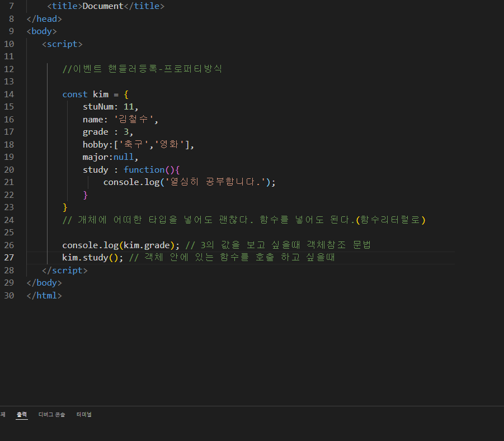Click the hobby property name
This screenshot has height=441, width=504.
coord(96,145)
